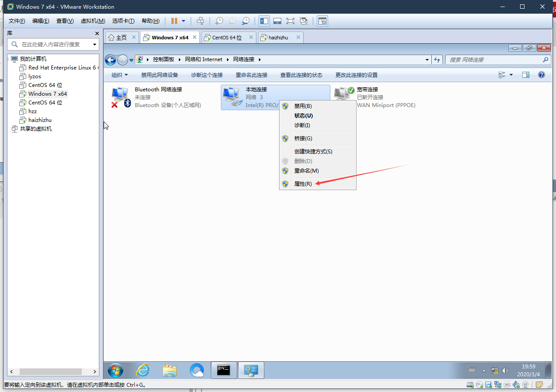This screenshot has width=556, height=392.
Task: Open Internet Explorer from the guest taskbar
Action: 143,371
